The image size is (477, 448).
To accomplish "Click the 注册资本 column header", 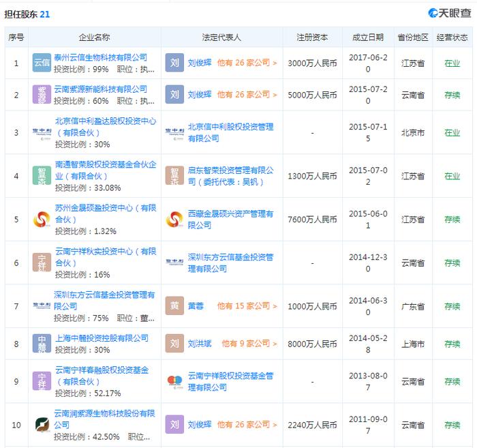I will 312,37.
